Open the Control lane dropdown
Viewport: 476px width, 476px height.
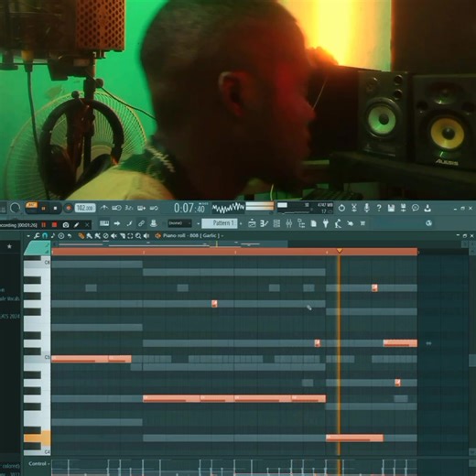(x=39, y=464)
